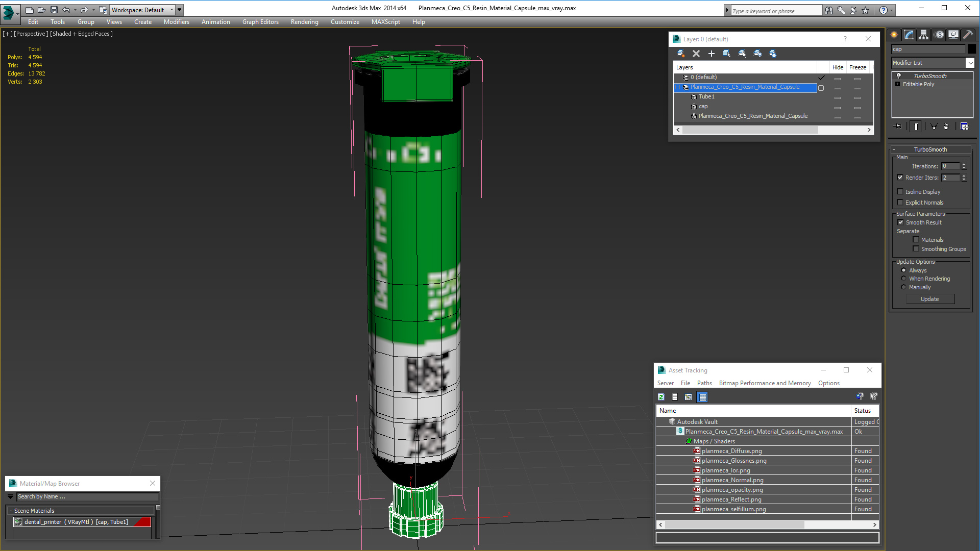
Task: Enable Separate by Materials checkbox
Action: [916, 240]
